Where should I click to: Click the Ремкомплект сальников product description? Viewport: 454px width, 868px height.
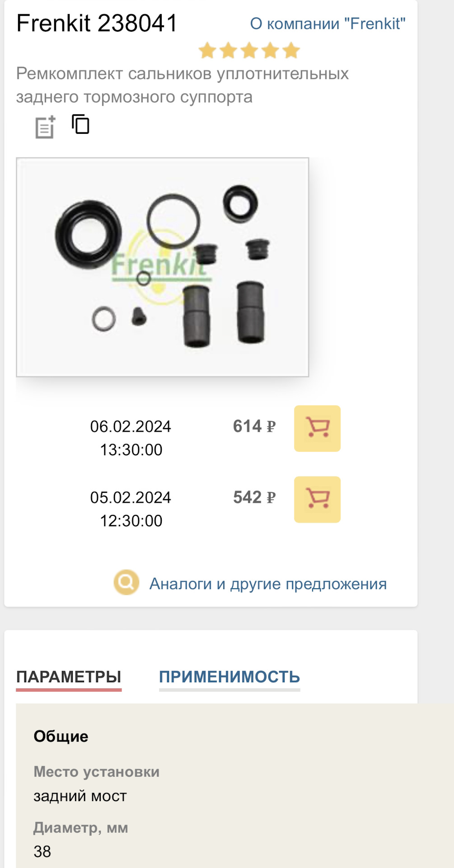pos(183,85)
